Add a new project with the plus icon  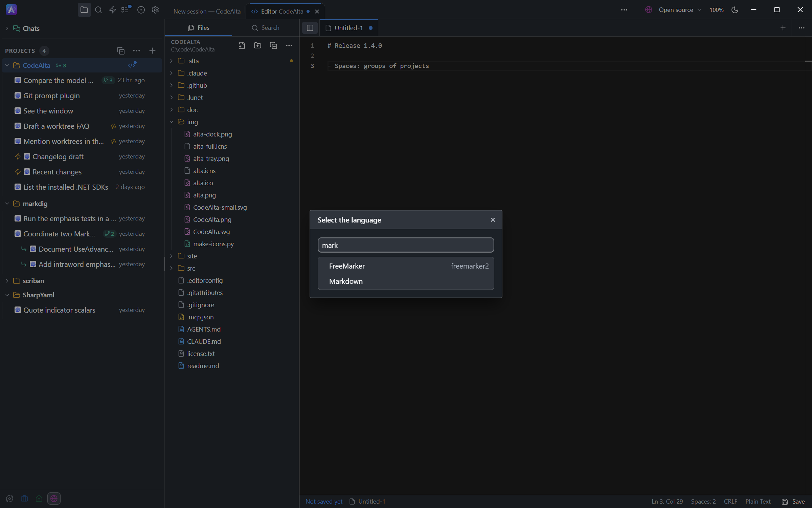click(x=152, y=51)
